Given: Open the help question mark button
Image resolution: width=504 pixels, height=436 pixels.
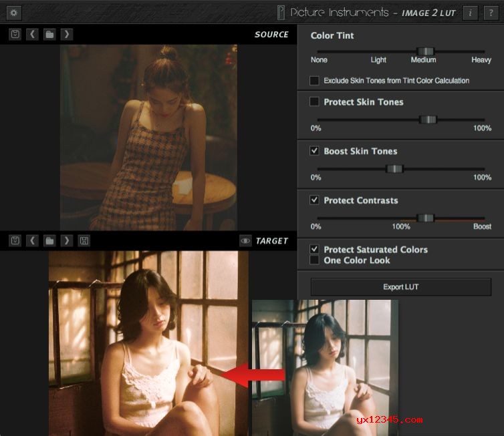Looking at the screenshot, I should pos(491,13).
